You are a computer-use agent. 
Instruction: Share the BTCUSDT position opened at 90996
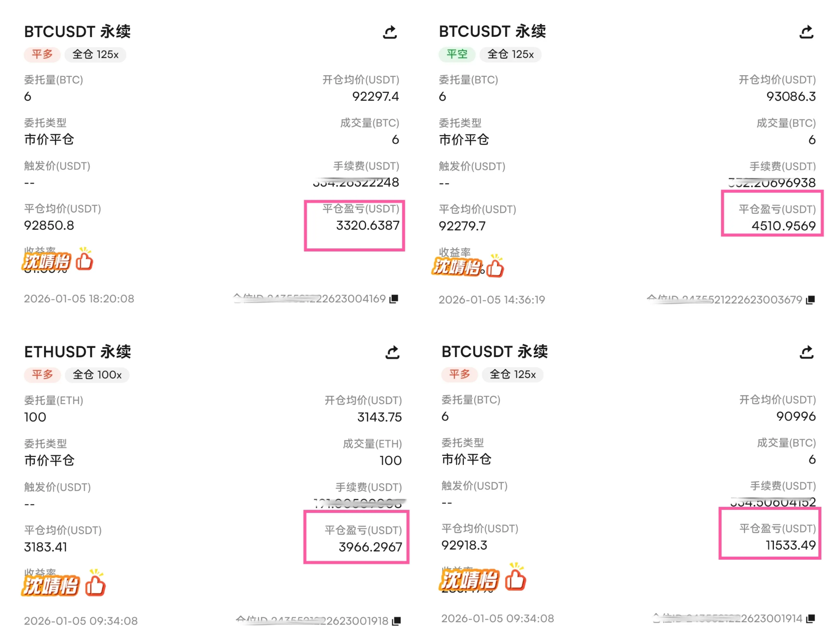tap(806, 352)
